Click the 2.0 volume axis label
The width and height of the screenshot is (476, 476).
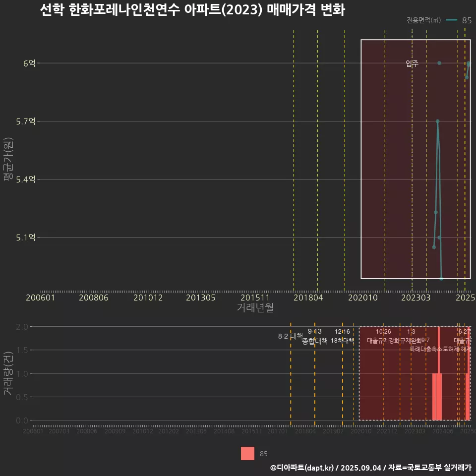(x=22, y=327)
